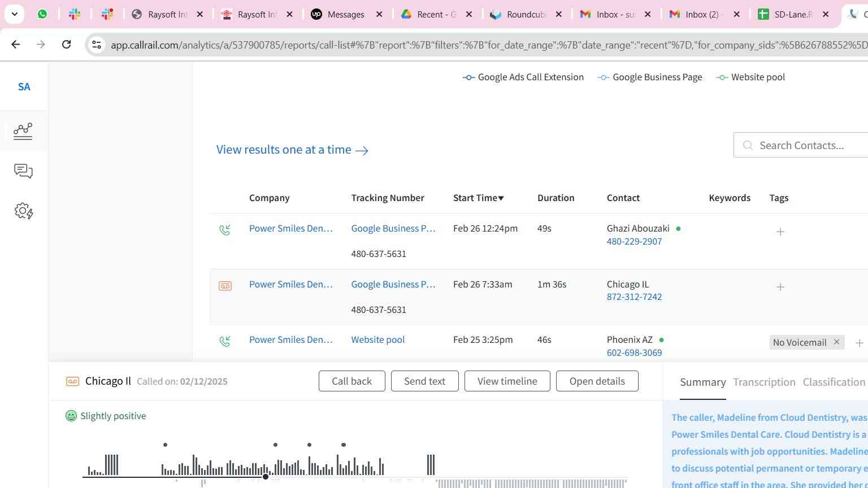Image resolution: width=868 pixels, height=488 pixels.
Task: Switch to the first Slack browser tab
Action: pyautogui.click(x=75, y=14)
